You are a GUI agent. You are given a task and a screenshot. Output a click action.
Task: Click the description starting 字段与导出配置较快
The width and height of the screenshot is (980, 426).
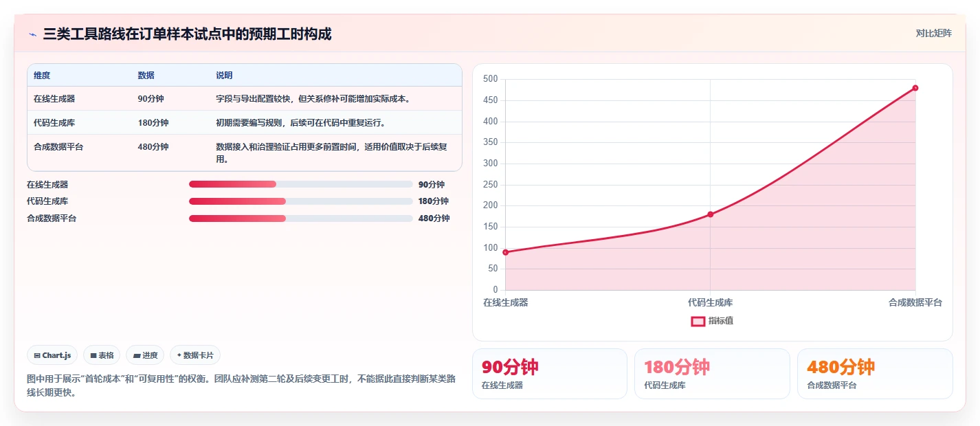click(313, 99)
